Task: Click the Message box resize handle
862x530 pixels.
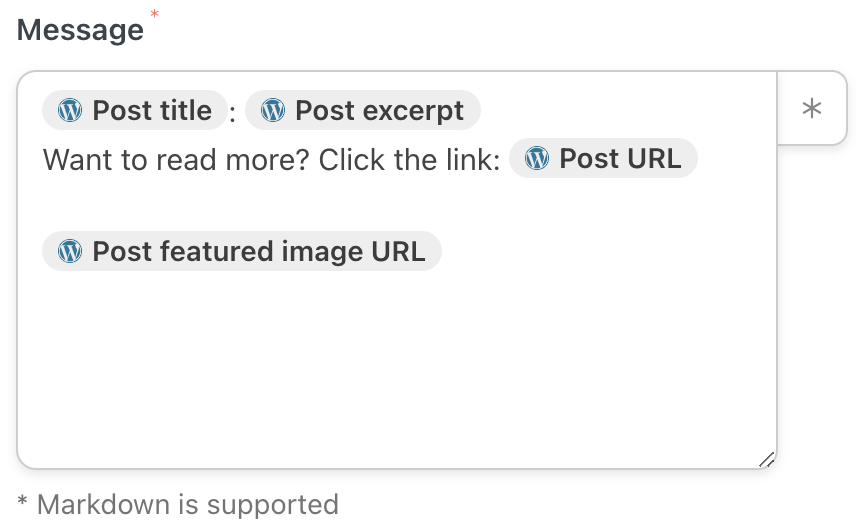Action: tap(766, 459)
